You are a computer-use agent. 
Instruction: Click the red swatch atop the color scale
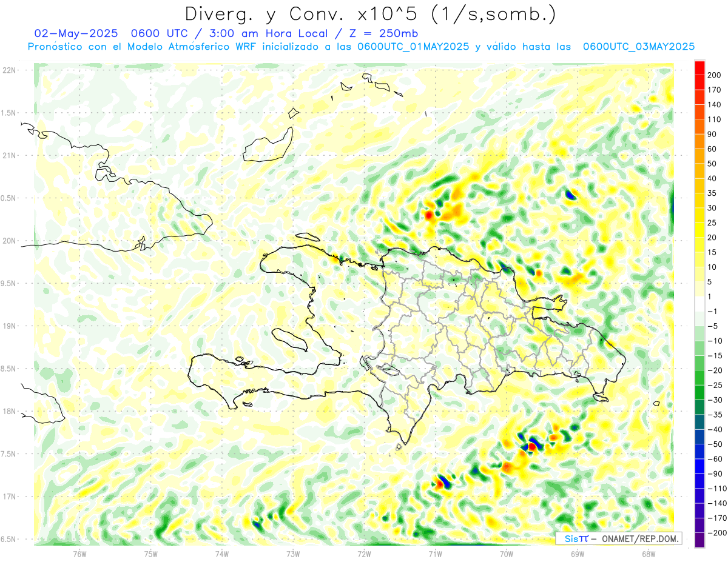[699, 69]
